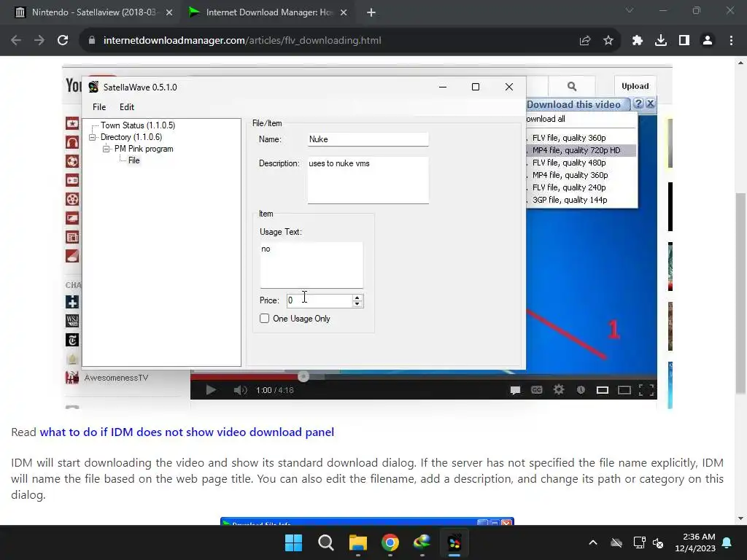The image size is (747, 560).
Task: Toggle video fullscreen icon
Action: (x=646, y=391)
